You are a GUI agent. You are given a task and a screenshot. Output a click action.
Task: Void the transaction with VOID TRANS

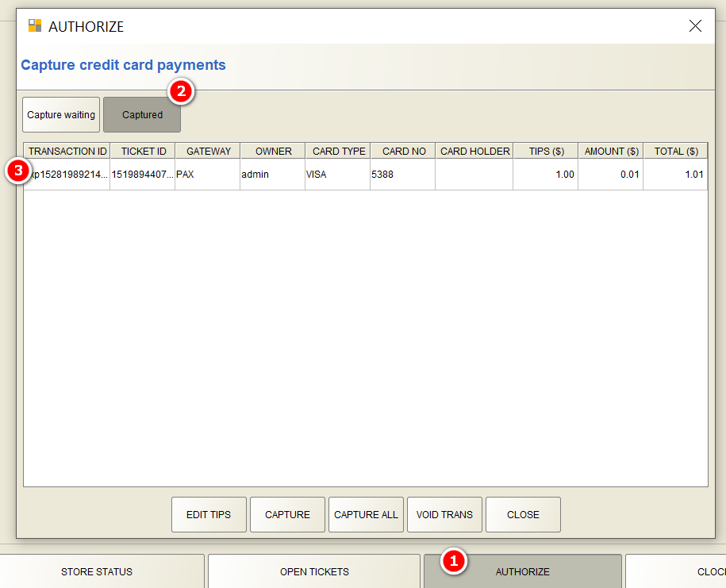coord(444,515)
